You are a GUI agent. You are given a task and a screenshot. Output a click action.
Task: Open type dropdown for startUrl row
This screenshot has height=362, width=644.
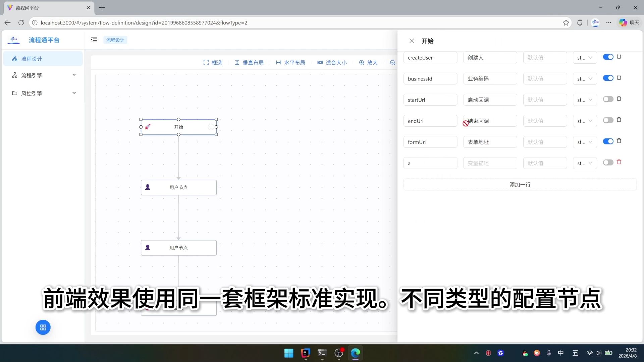[585, 100]
